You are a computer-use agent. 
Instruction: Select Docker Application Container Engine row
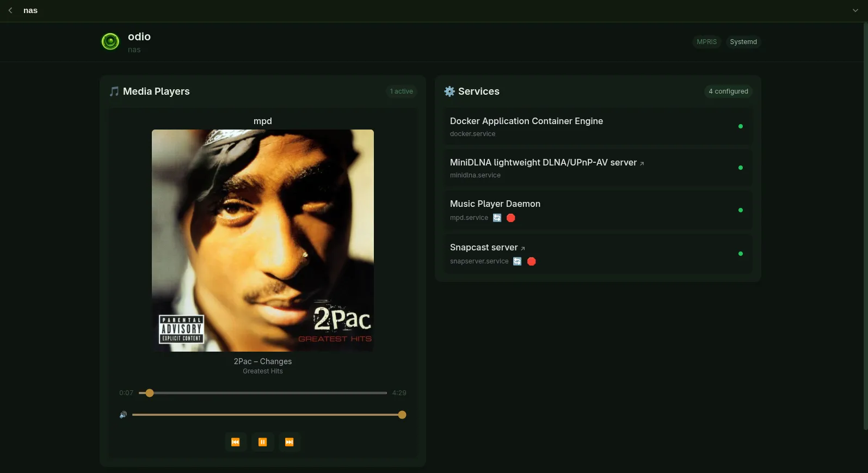point(598,126)
